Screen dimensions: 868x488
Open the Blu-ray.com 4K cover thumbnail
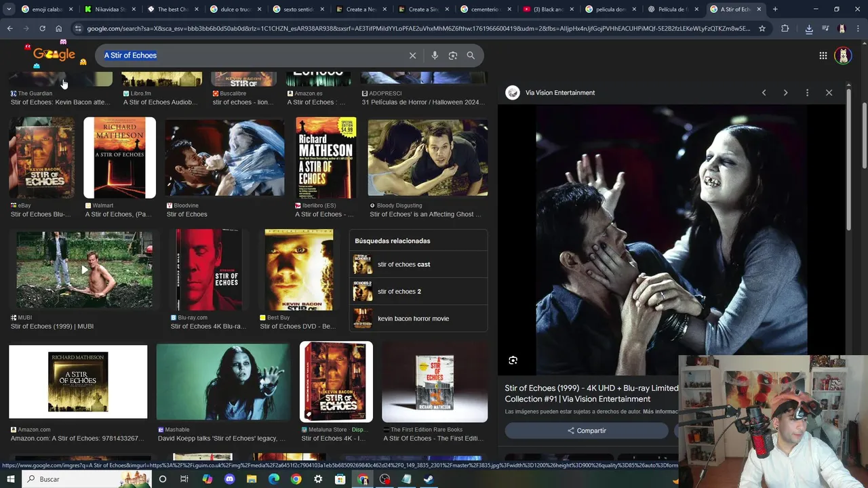(x=208, y=270)
